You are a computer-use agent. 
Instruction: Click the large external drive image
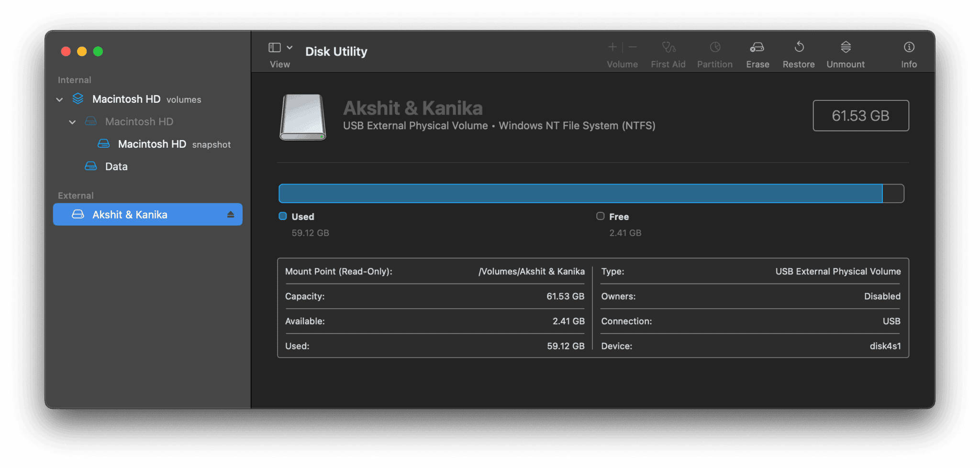[303, 117]
